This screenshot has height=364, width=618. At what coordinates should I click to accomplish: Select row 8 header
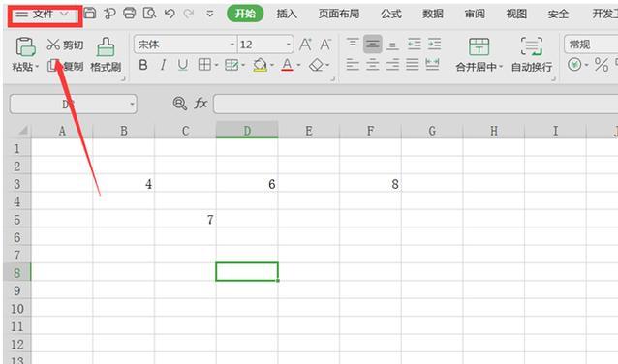point(17,272)
